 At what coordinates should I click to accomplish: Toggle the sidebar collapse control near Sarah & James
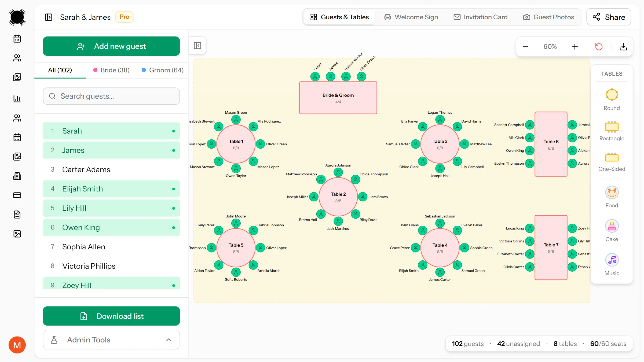[49, 17]
